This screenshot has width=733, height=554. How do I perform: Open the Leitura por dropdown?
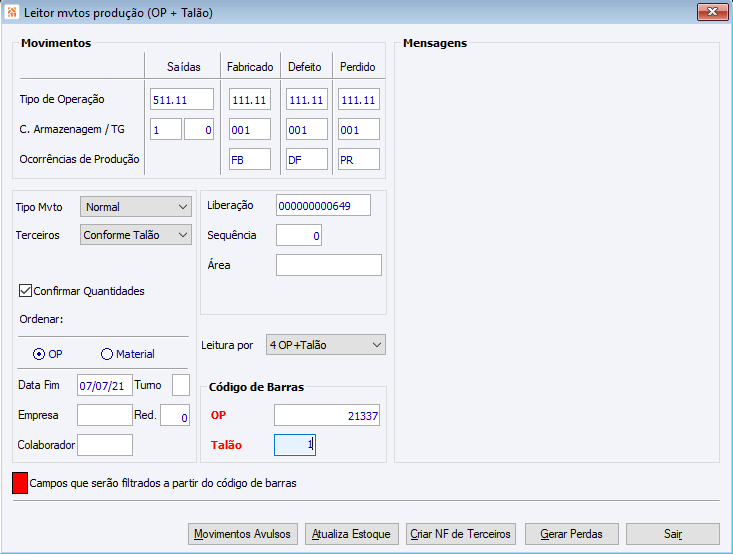(325, 345)
